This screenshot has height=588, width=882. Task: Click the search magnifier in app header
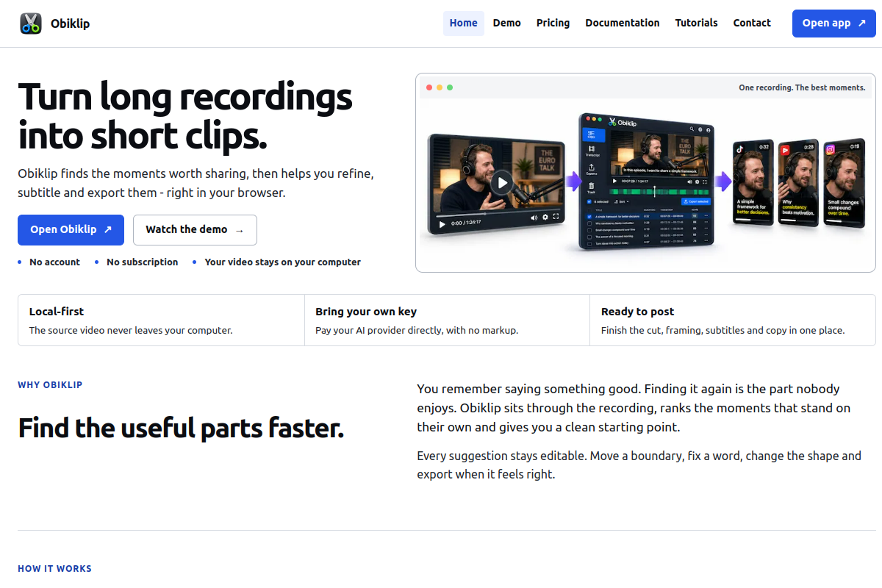click(692, 129)
